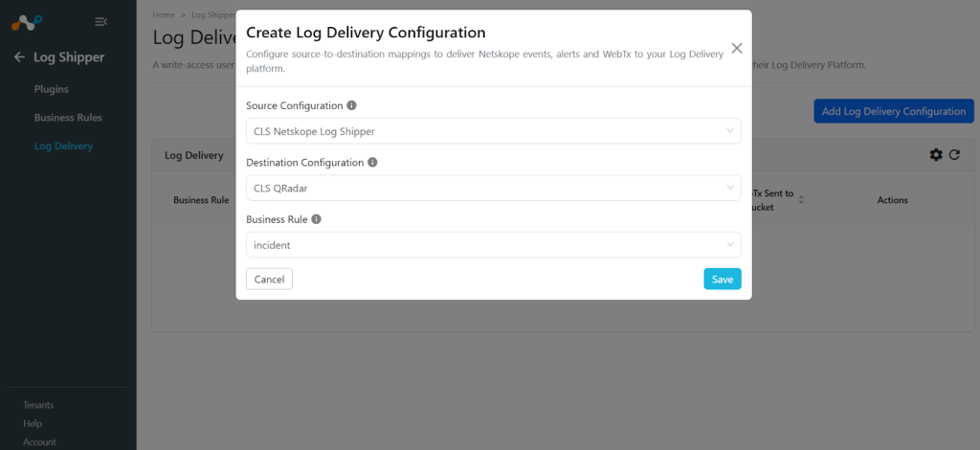
Task: Open the Business Rule incident dropdown
Action: point(494,245)
